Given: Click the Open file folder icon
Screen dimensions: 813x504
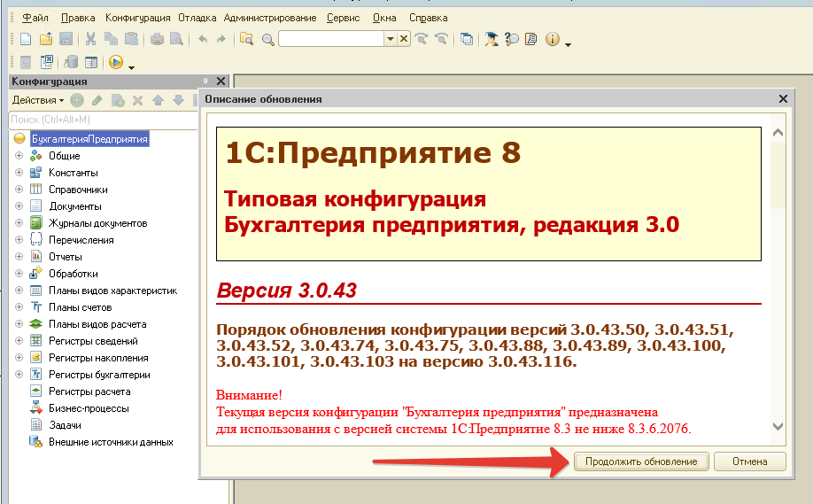Looking at the screenshot, I should click(46, 39).
